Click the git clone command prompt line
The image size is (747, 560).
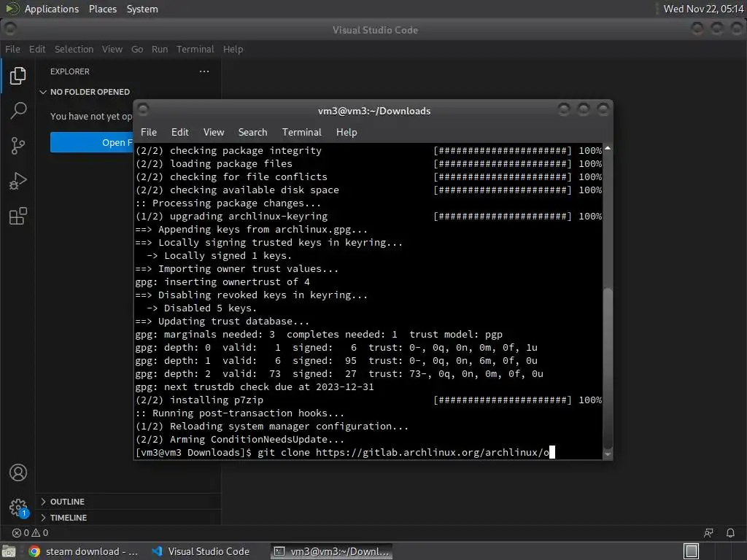(x=345, y=452)
